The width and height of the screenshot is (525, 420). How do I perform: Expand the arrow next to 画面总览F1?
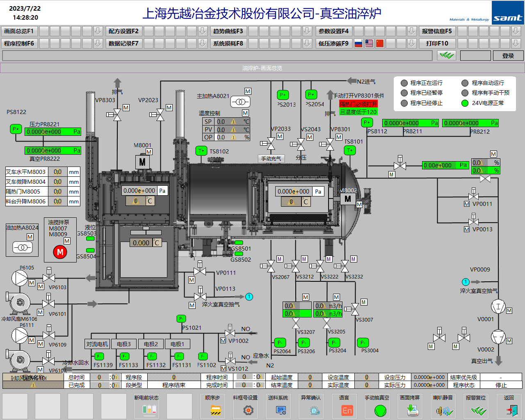98,31
